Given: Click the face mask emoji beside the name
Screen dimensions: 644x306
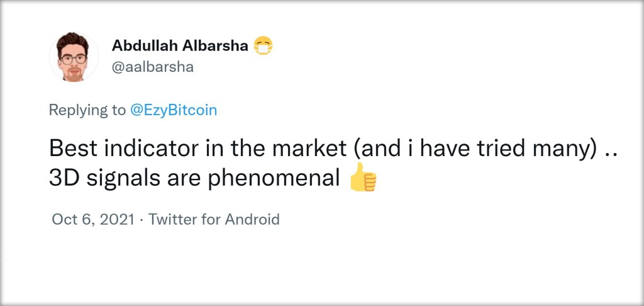Looking at the screenshot, I should tap(262, 46).
